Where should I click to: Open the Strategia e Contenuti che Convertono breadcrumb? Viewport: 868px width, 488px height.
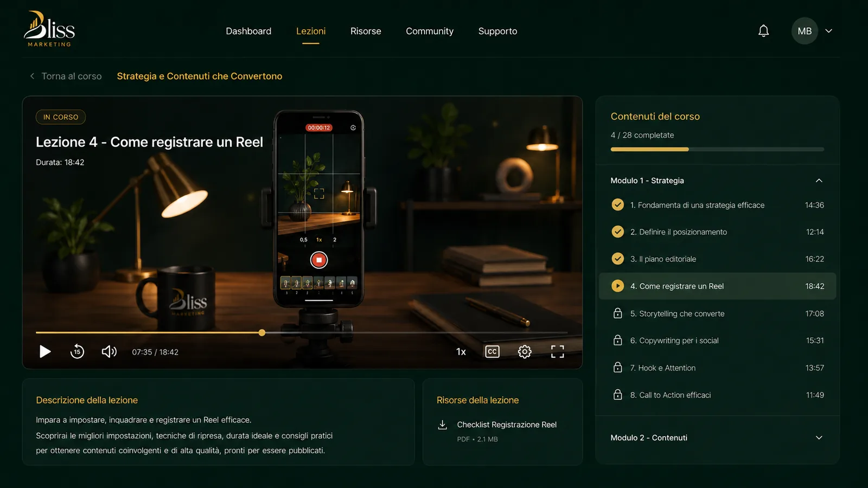click(200, 76)
